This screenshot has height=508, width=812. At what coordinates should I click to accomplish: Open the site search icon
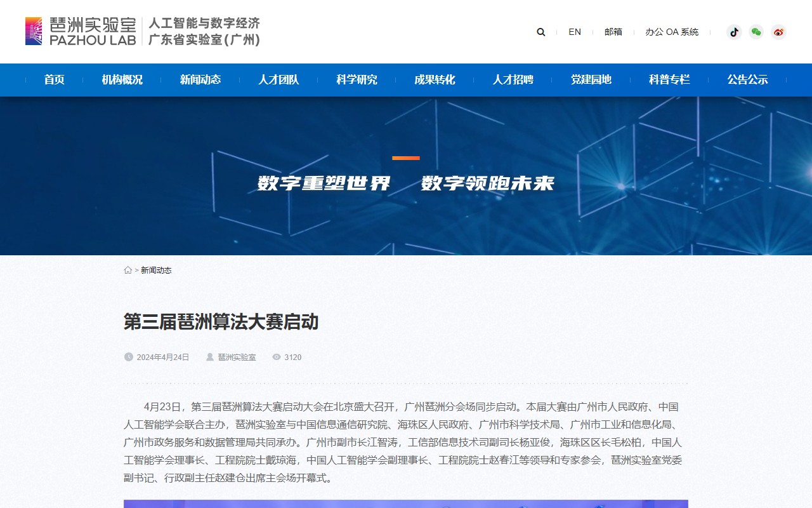(x=540, y=32)
